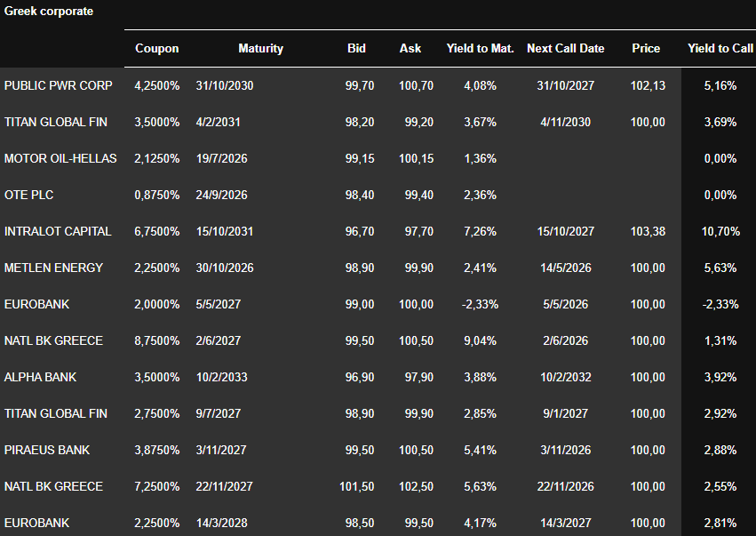Screen dimensions: 756x536
Task: Click the Ask column header
Action: click(410, 48)
